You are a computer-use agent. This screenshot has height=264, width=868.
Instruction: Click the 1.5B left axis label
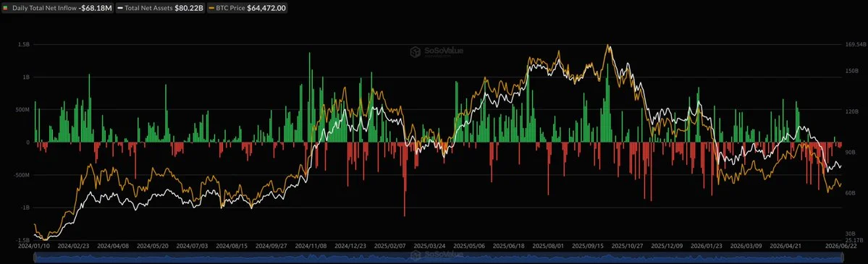(x=24, y=44)
